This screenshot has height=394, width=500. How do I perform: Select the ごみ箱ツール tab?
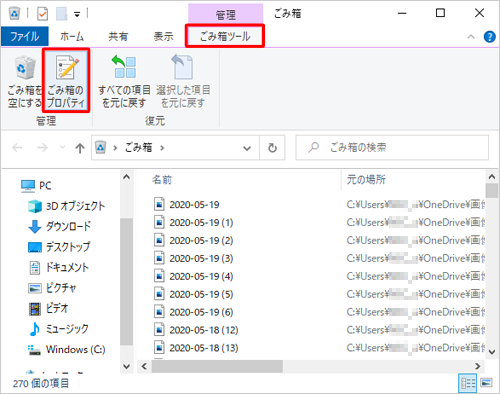225,36
